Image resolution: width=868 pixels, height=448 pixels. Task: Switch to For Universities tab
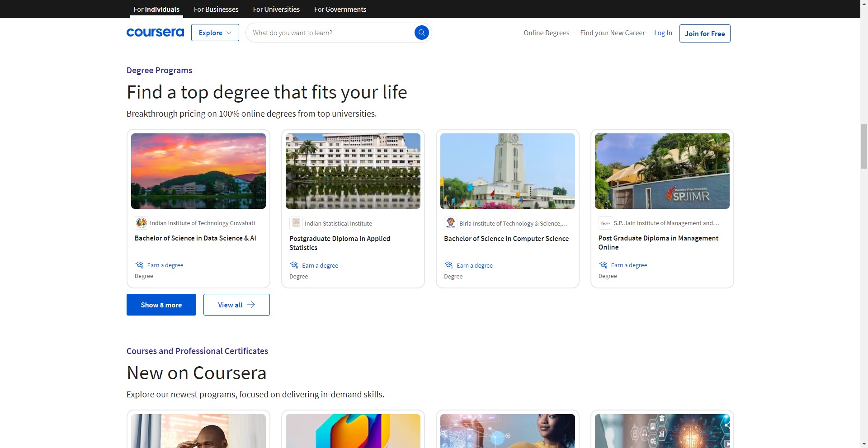point(276,9)
